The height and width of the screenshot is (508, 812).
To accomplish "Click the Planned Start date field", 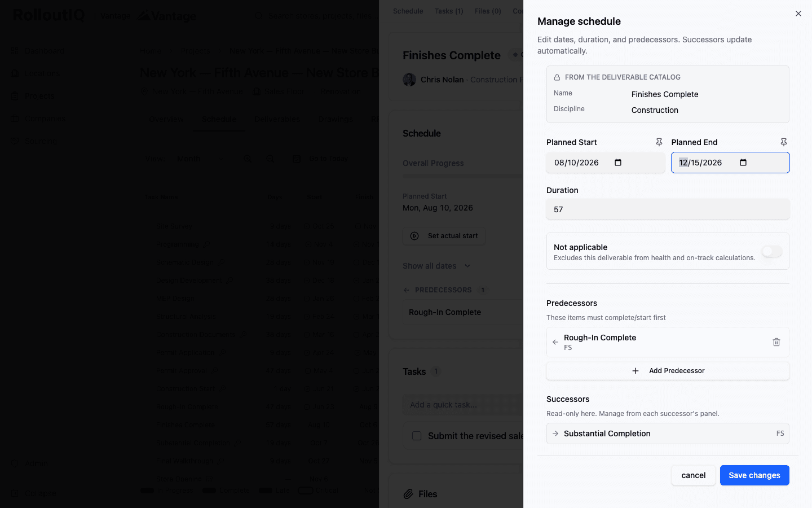I will coord(605,163).
